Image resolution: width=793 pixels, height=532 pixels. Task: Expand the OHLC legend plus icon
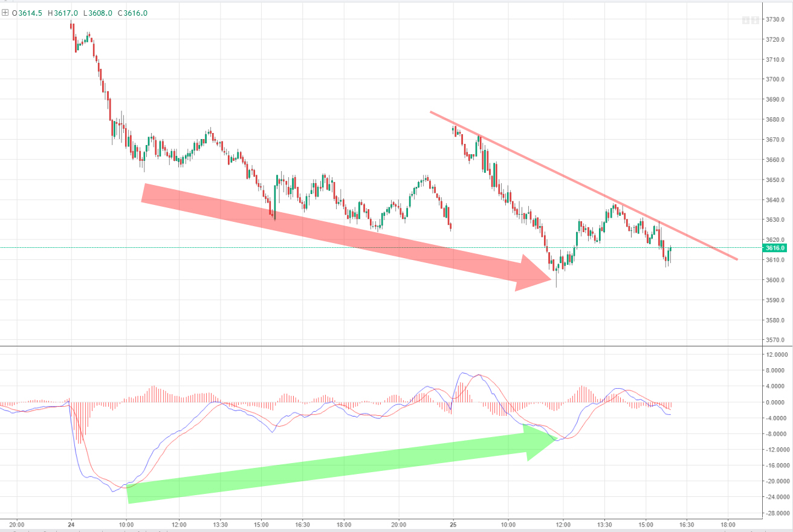point(5,13)
